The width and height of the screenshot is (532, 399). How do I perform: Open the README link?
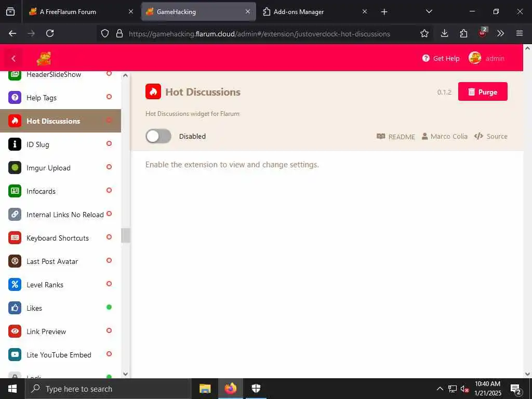click(x=396, y=137)
